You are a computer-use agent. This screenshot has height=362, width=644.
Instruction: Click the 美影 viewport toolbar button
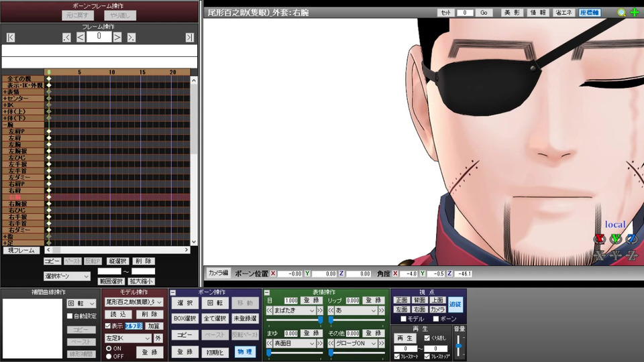(512, 13)
